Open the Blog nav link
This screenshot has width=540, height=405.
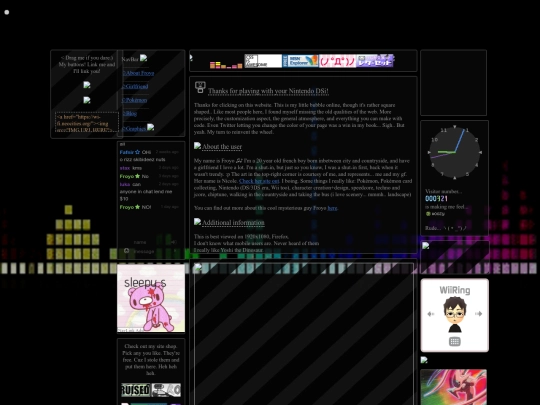coord(129,113)
